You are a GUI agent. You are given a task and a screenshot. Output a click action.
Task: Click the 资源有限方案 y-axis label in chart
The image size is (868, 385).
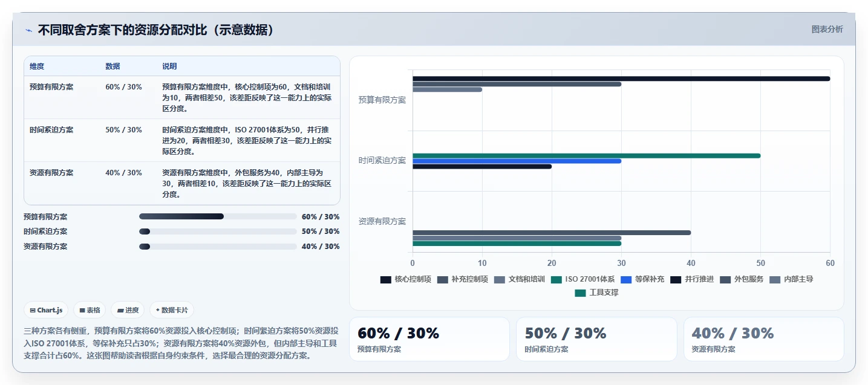point(382,222)
